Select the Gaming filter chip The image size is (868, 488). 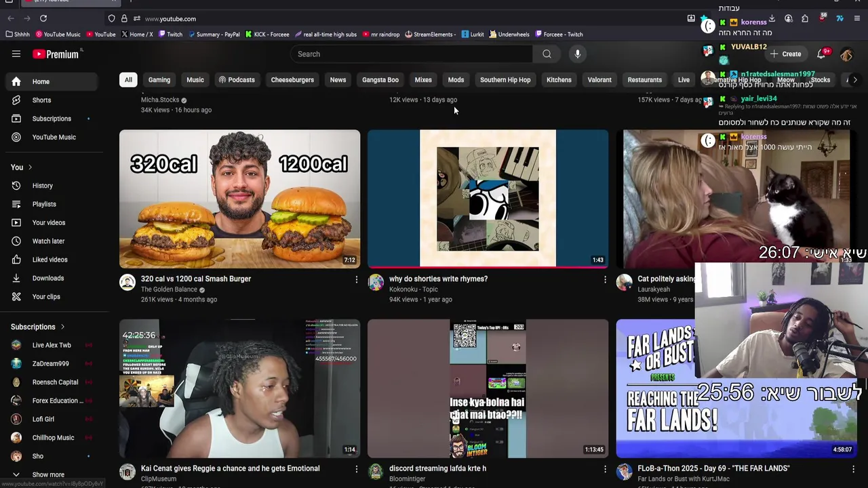pos(159,80)
